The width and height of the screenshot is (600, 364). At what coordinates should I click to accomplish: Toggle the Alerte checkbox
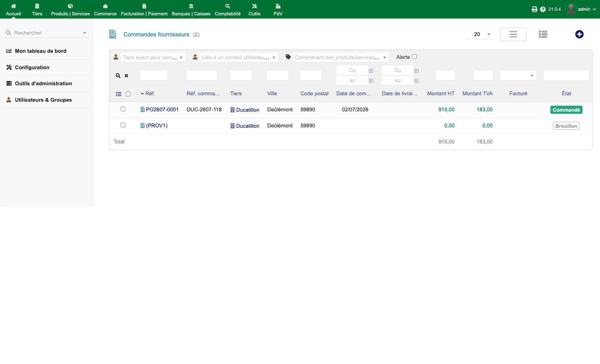tap(414, 57)
